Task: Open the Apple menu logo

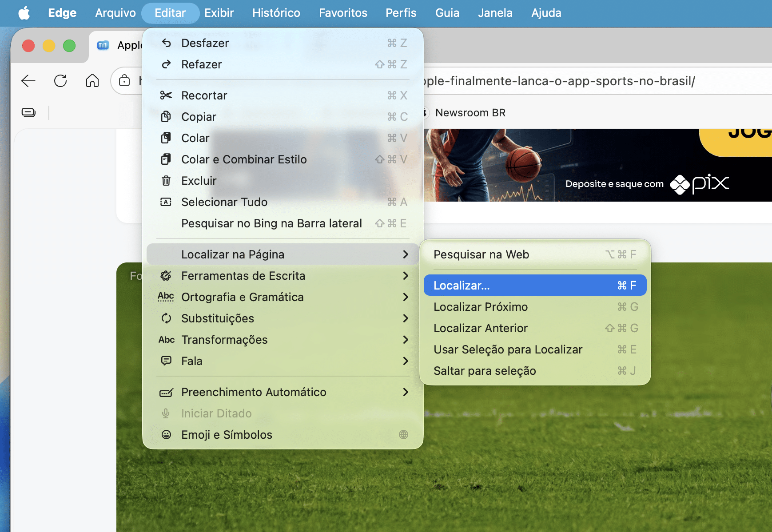Action: (x=24, y=13)
